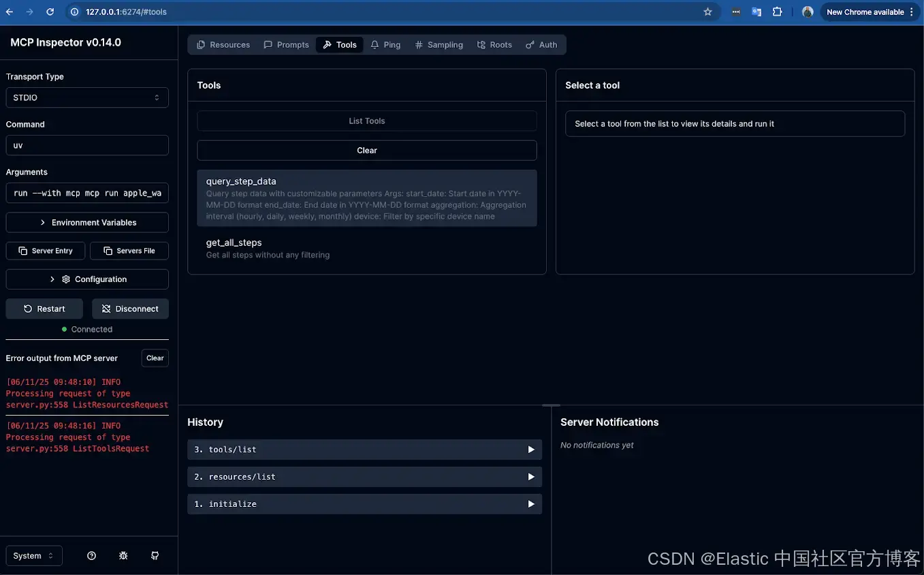The image size is (924, 575).
Task: Open the Auth tab
Action: (541, 45)
